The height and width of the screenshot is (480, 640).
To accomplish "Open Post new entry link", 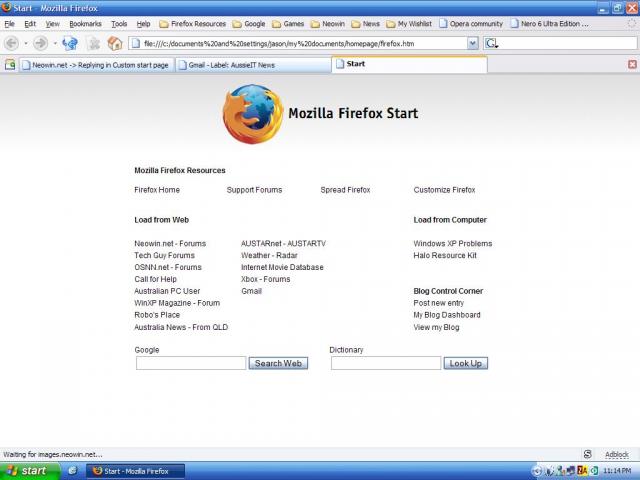I will click(x=439, y=303).
